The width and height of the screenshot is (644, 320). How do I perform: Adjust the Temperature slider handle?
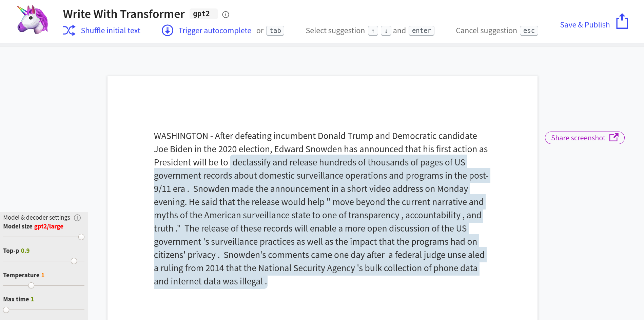(x=31, y=285)
